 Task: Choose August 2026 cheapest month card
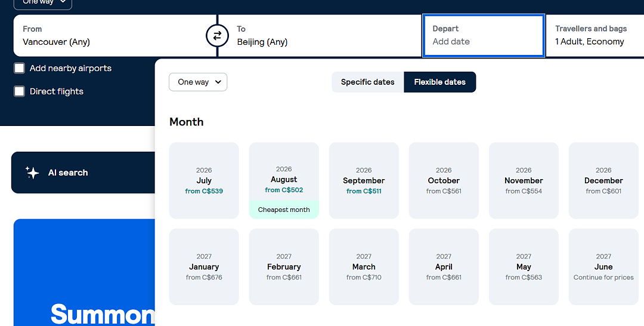point(284,180)
